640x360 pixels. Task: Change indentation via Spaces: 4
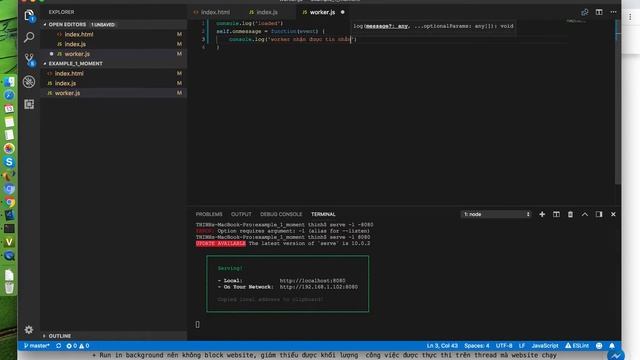pos(476,346)
